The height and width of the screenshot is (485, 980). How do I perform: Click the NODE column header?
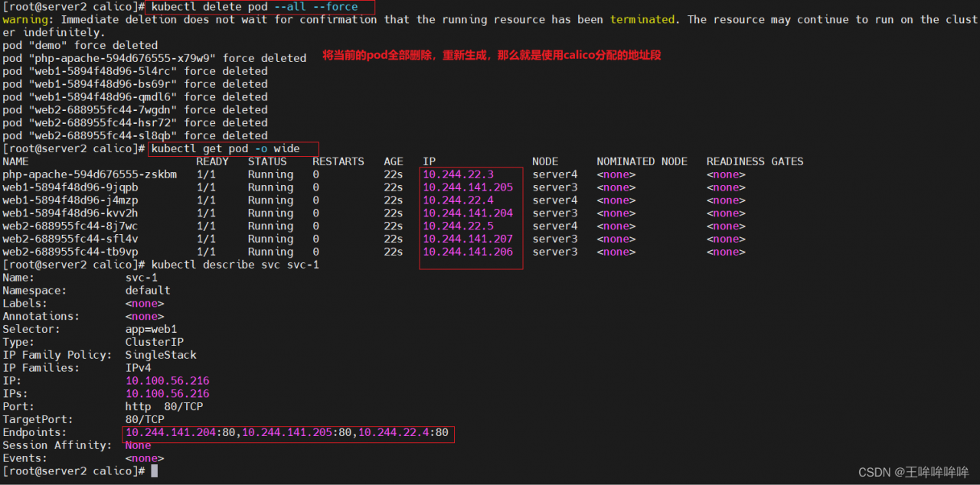pos(545,161)
